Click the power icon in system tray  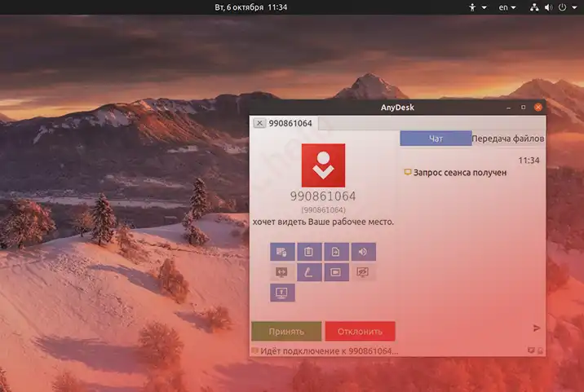point(562,7)
